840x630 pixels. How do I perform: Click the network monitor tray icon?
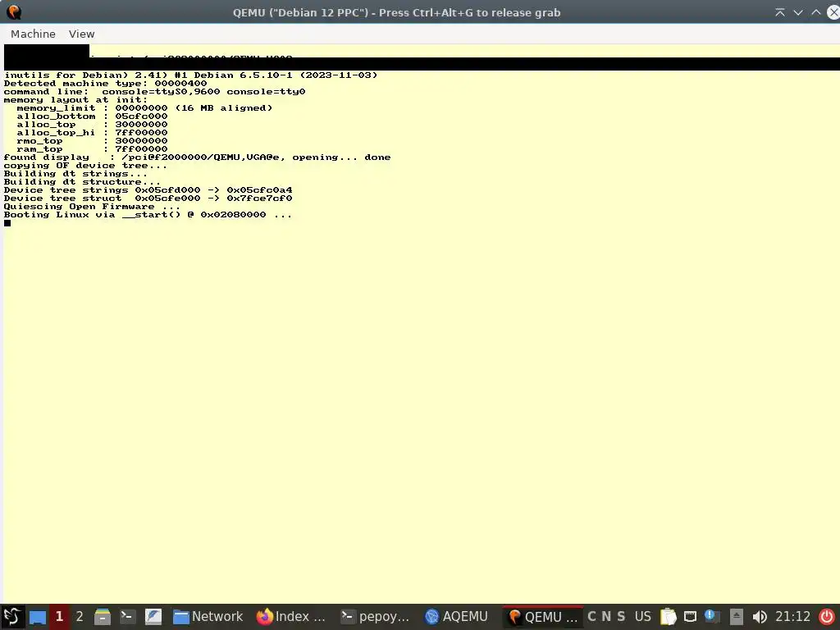(691, 617)
